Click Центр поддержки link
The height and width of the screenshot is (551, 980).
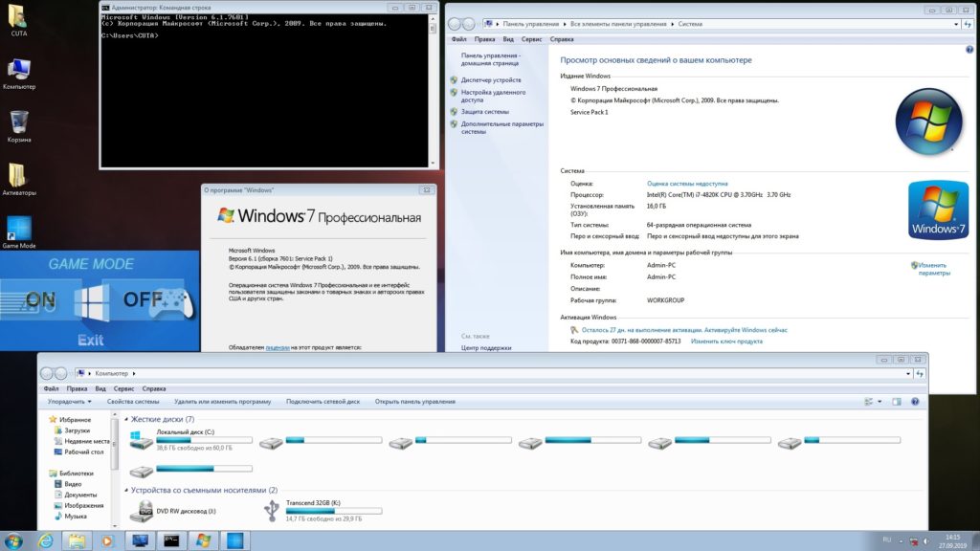coord(486,348)
